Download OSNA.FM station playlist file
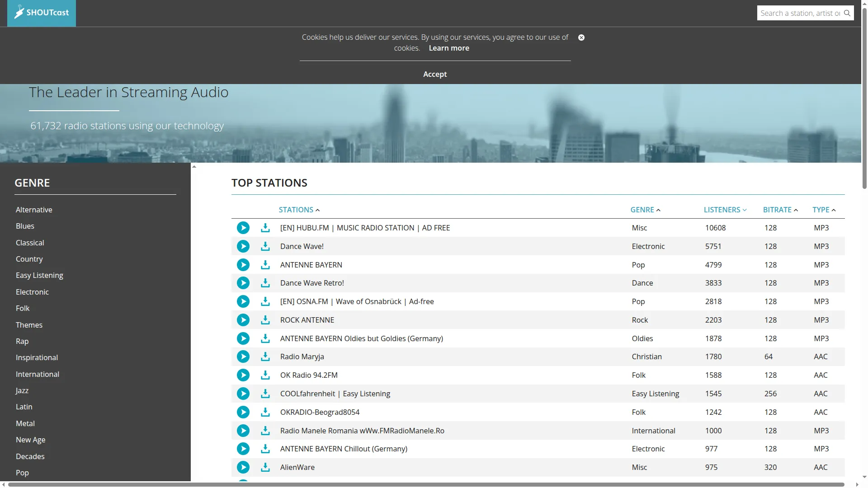This screenshot has width=868, height=488. [x=265, y=301]
